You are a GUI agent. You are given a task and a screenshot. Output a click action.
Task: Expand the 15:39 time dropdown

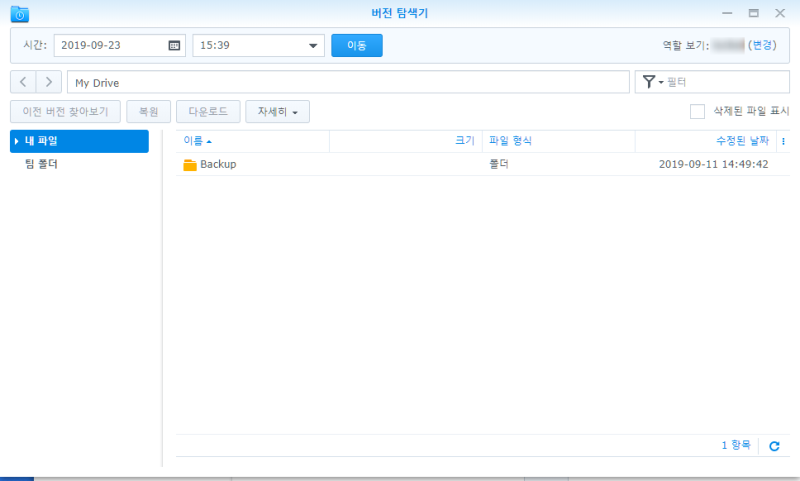pyautogui.click(x=313, y=45)
